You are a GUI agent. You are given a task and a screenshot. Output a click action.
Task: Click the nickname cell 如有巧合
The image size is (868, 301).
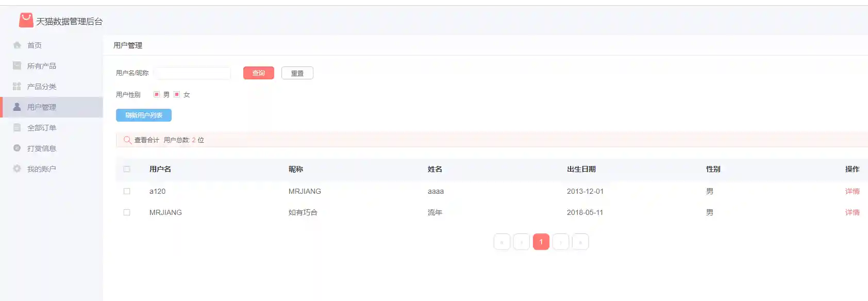303,212
